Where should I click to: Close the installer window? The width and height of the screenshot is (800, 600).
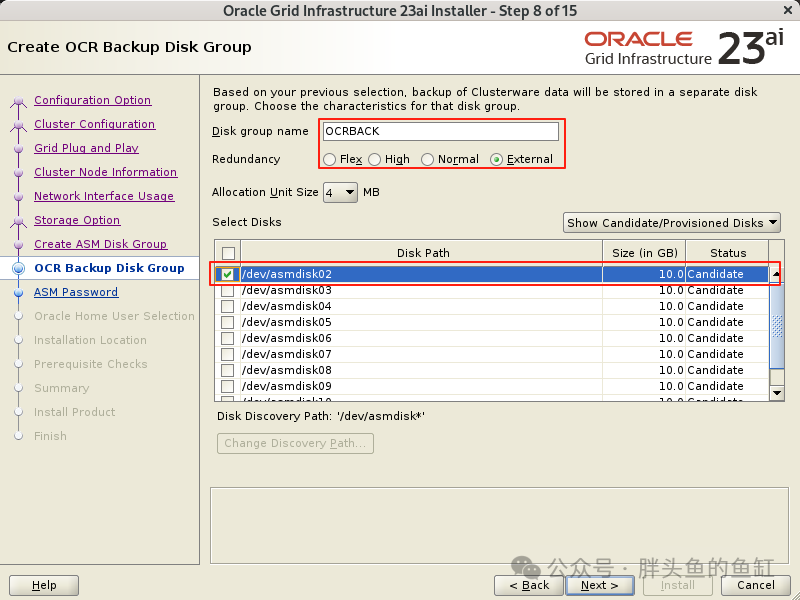point(788,10)
